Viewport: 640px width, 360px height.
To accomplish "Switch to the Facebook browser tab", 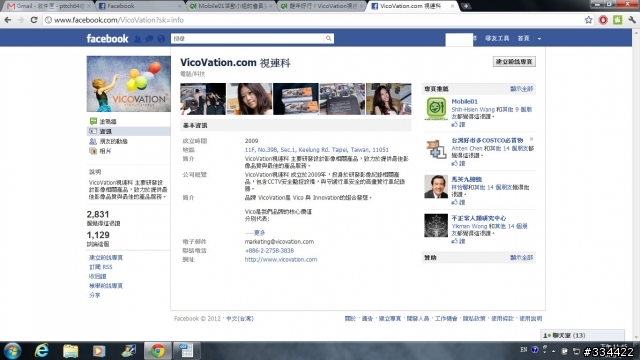I will click(139, 6).
